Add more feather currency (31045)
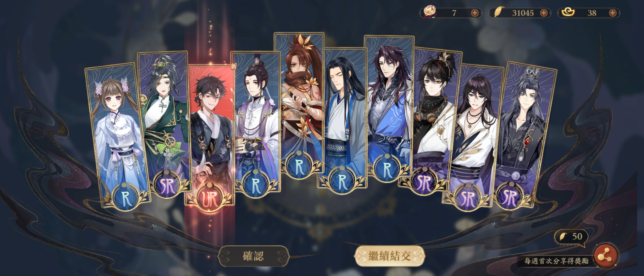 click(544, 13)
